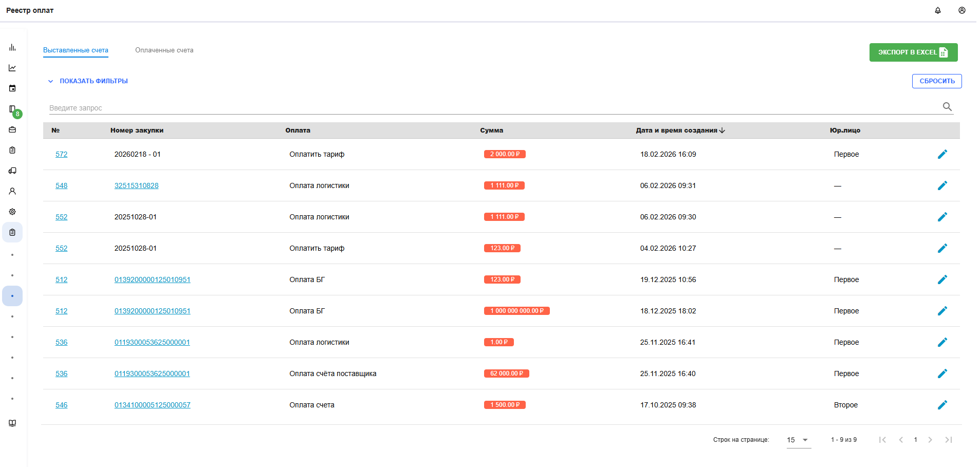Viewport: 980px width, 467px height.
Task: Click the Второе legal entity cell
Action: 846,405
